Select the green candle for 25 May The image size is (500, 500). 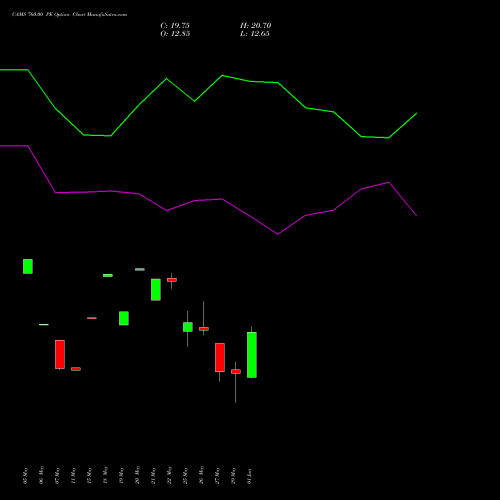click(x=188, y=327)
